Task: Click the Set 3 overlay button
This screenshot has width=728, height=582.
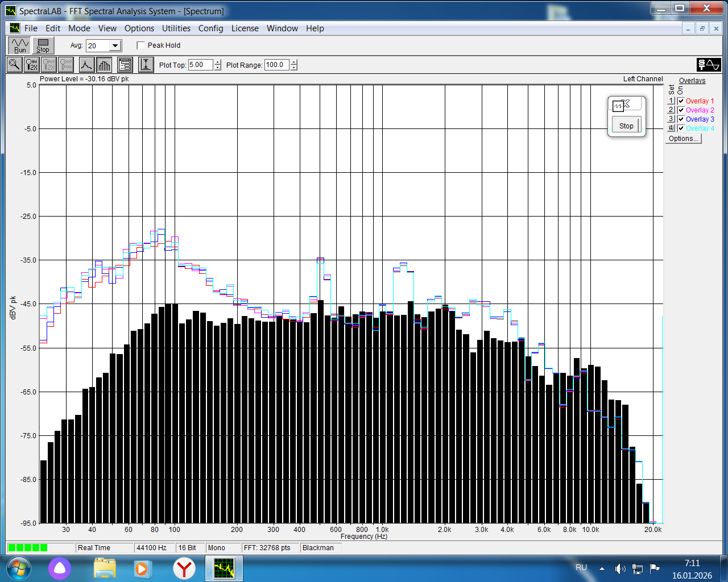Action: (x=671, y=119)
